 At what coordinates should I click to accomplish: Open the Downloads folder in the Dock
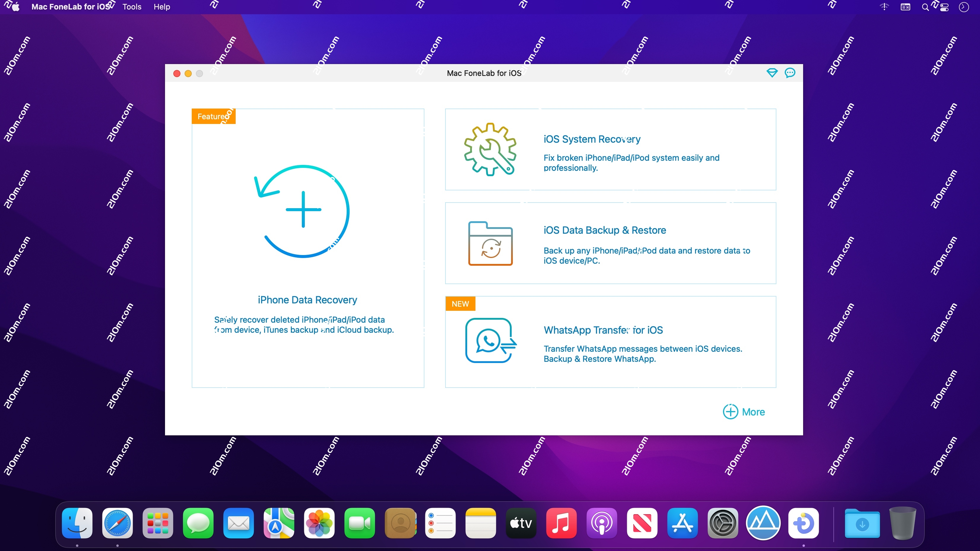tap(862, 523)
